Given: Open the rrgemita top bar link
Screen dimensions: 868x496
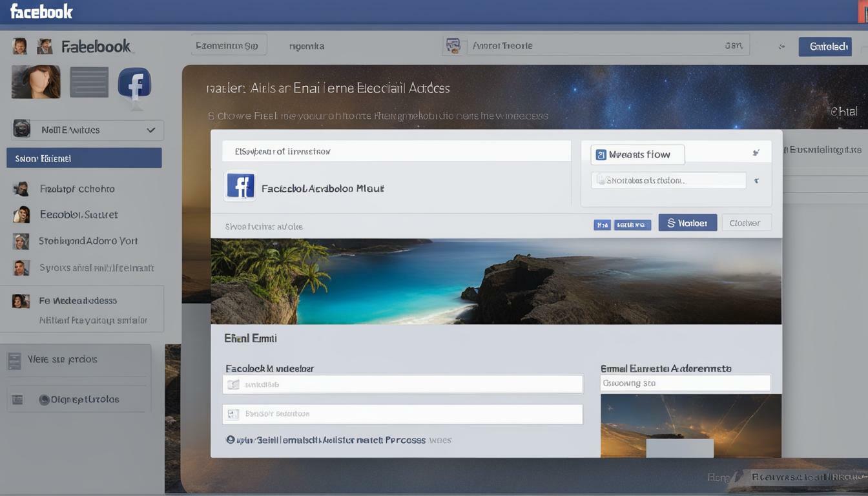Looking at the screenshot, I should point(307,46).
